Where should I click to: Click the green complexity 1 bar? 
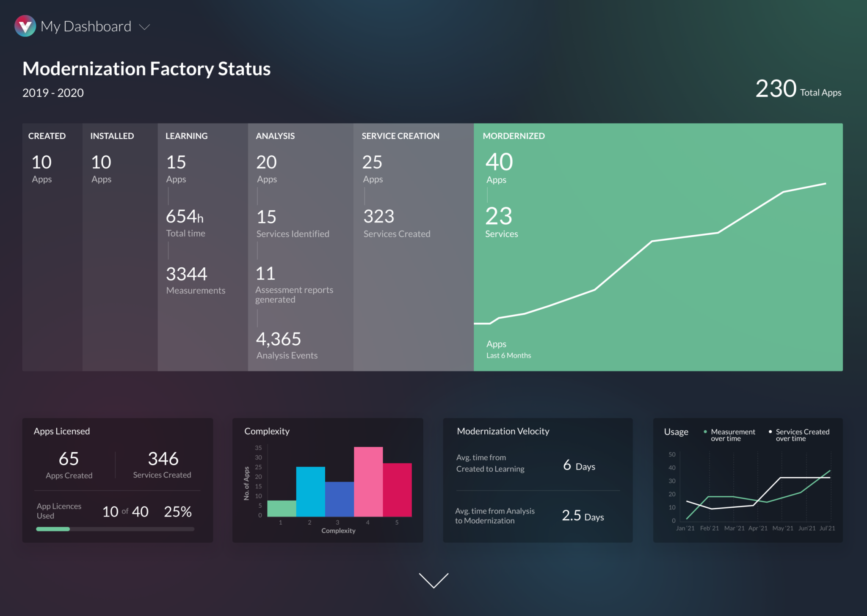(x=282, y=508)
